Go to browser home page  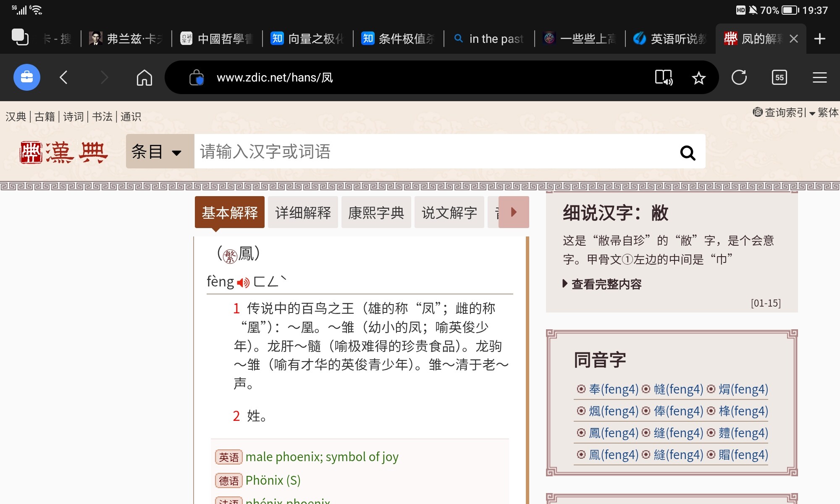tap(144, 78)
